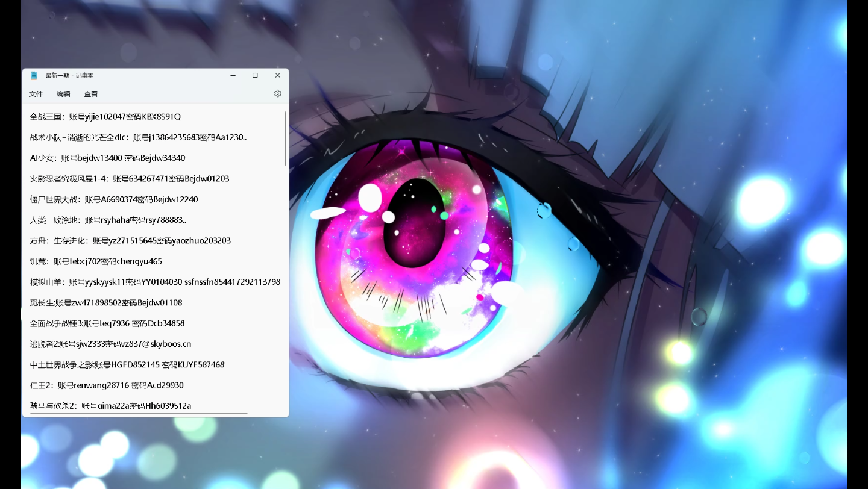The width and height of the screenshot is (868, 489).
Task: Open Notepad settings gear icon
Action: [x=277, y=93]
